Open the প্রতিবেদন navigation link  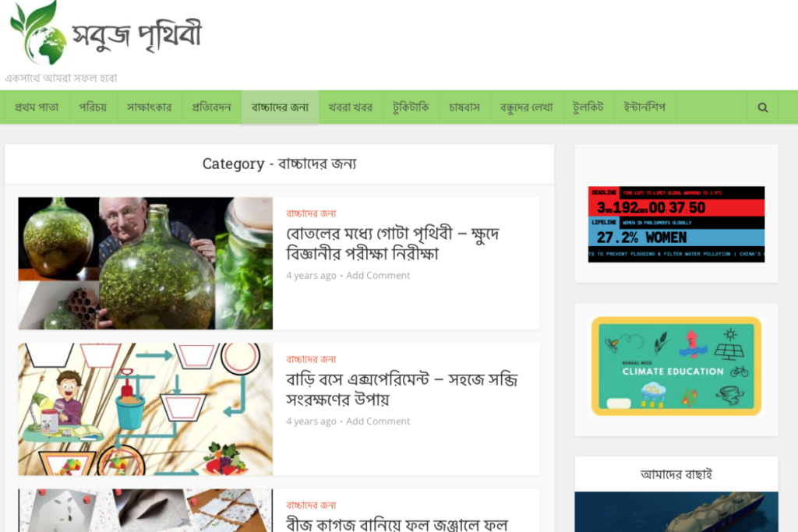[x=211, y=107]
